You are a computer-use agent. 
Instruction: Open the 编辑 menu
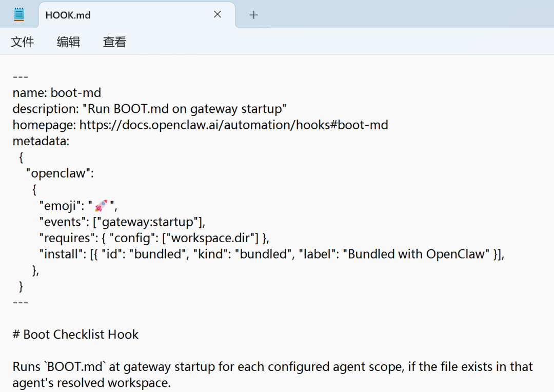[69, 42]
